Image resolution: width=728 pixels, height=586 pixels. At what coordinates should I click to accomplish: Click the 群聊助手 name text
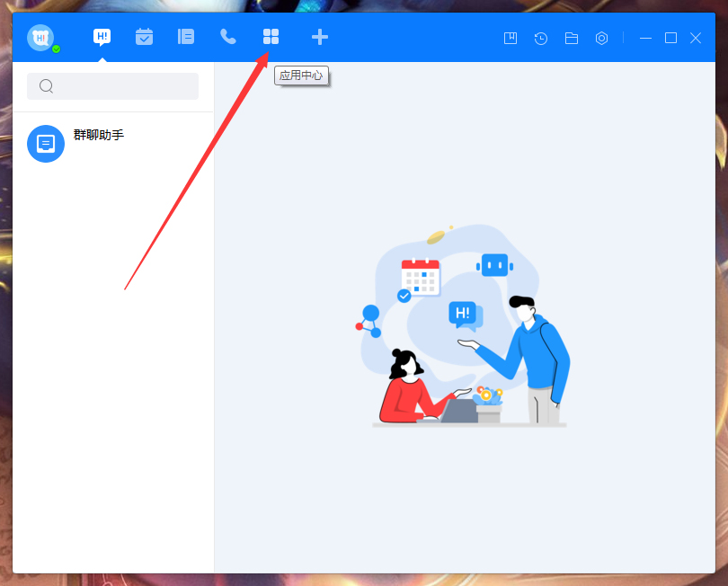coord(98,137)
